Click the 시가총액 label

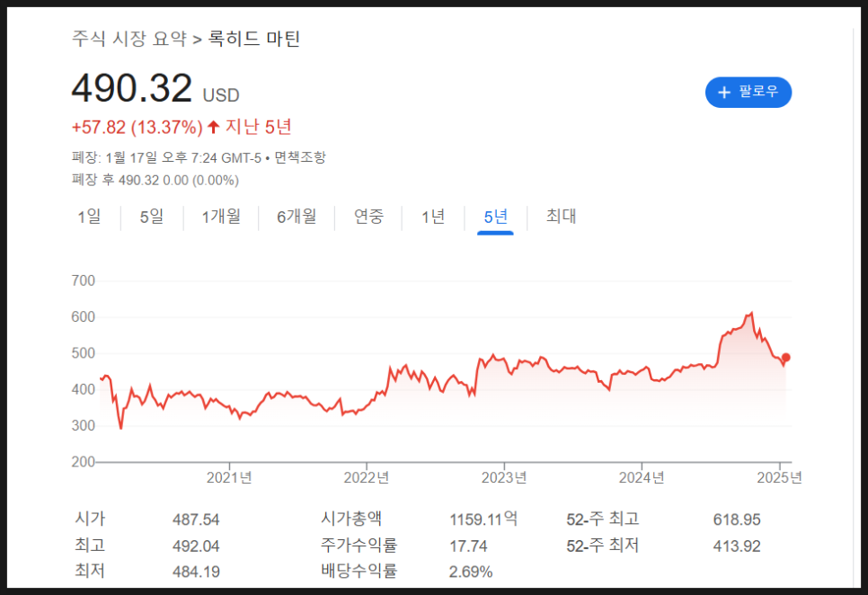tap(351, 519)
